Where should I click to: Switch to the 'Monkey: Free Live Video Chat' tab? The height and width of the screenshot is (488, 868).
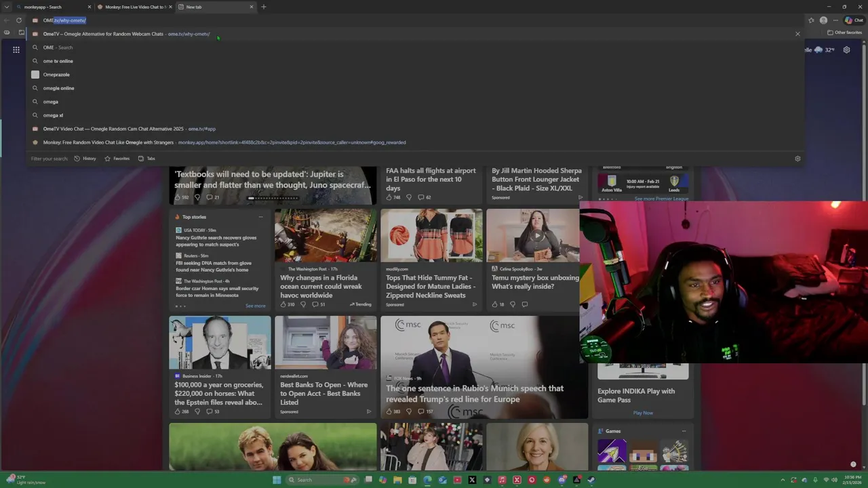pos(134,7)
